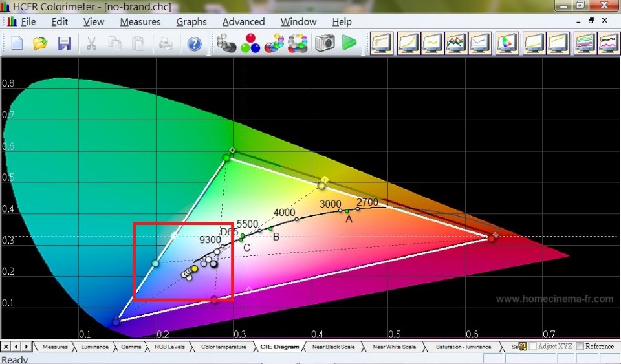
Task: Toggle the Reference checkbox
Action: click(x=580, y=347)
